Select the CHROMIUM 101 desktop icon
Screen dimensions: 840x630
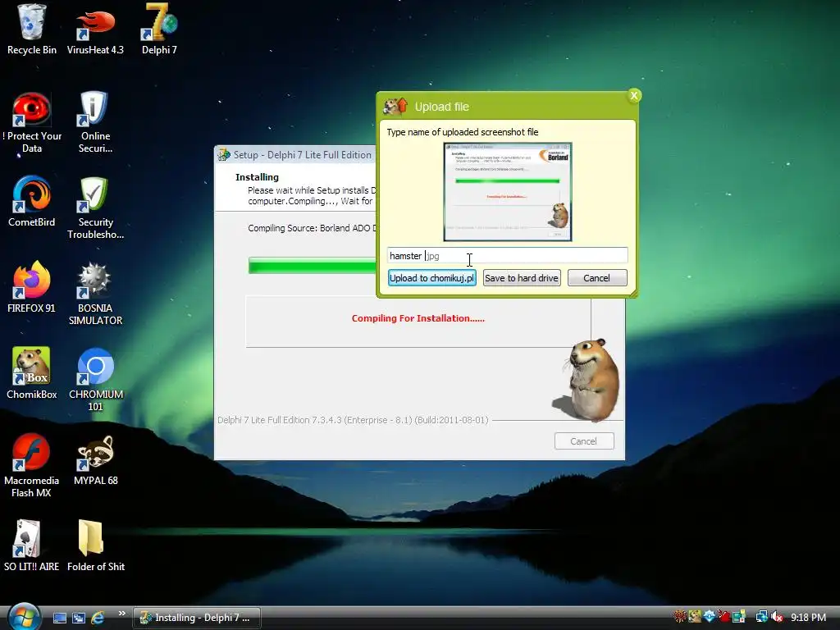pyautogui.click(x=95, y=380)
